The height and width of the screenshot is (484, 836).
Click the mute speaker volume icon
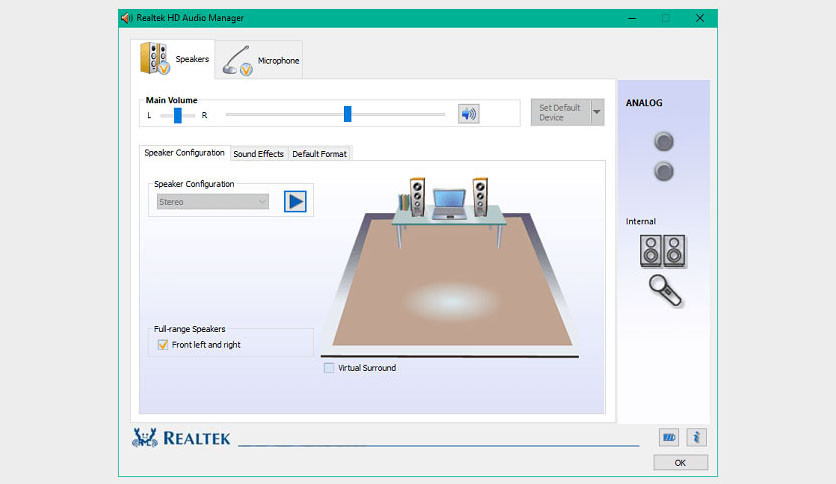tap(468, 113)
